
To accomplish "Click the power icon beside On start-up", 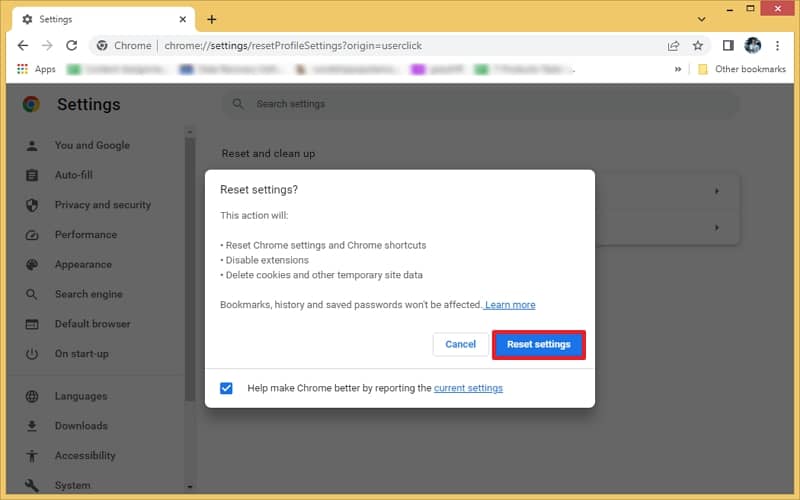I will [x=32, y=354].
